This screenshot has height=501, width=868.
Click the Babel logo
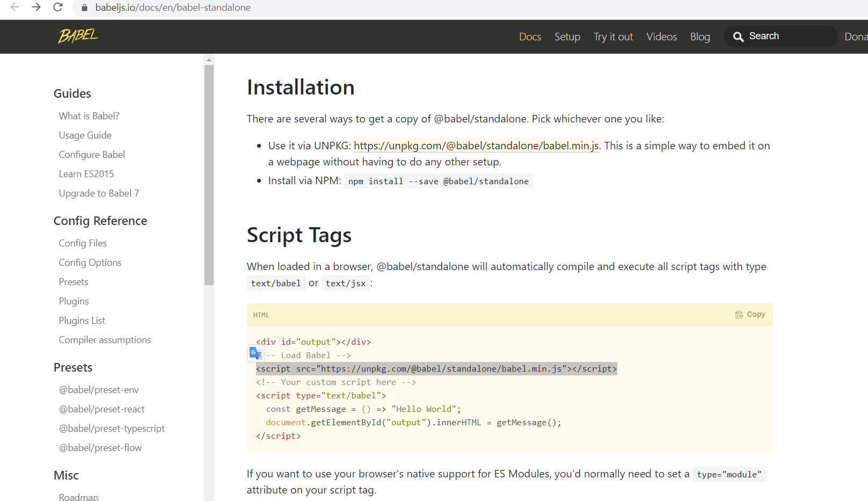[x=78, y=36]
